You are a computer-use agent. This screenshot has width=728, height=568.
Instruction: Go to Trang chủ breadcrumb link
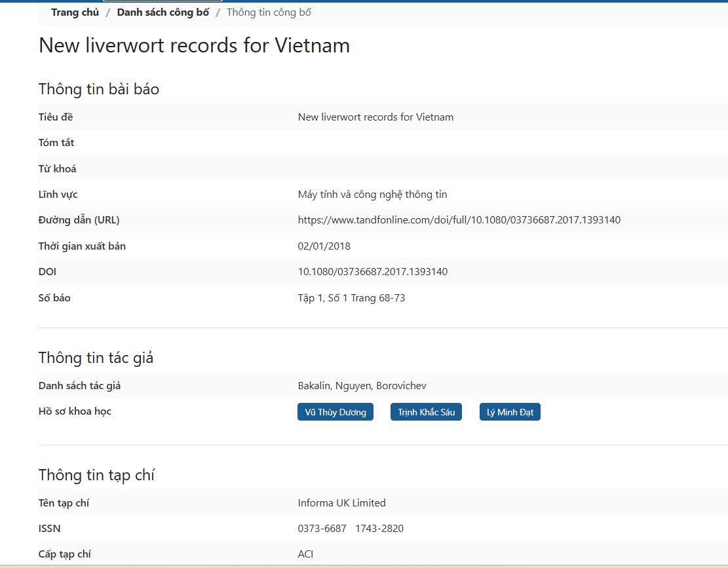coord(75,12)
